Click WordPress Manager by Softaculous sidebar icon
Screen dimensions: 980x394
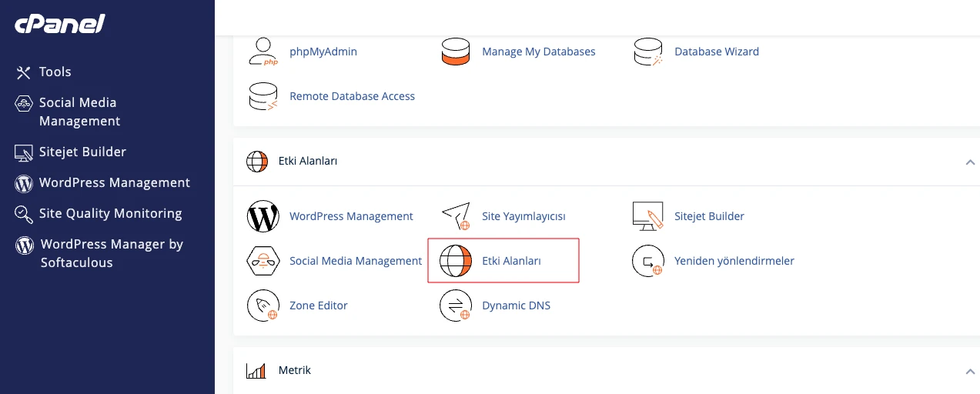pos(25,245)
